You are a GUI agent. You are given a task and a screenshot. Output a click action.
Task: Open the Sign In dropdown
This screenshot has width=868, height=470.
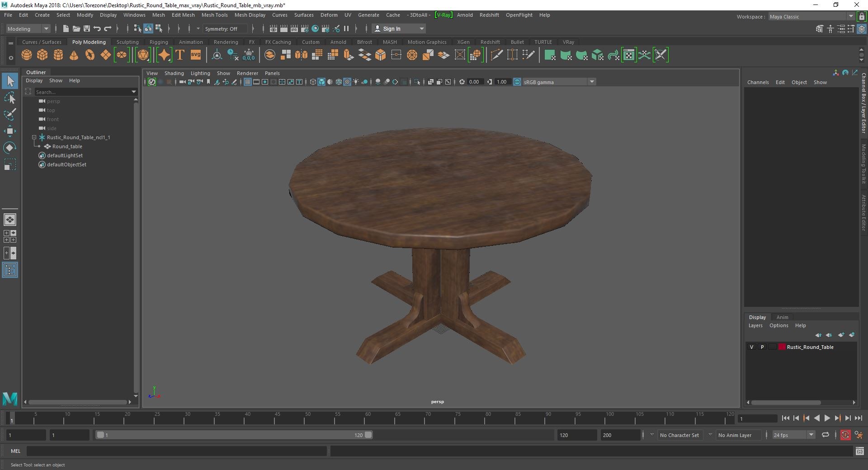coord(398,28)
